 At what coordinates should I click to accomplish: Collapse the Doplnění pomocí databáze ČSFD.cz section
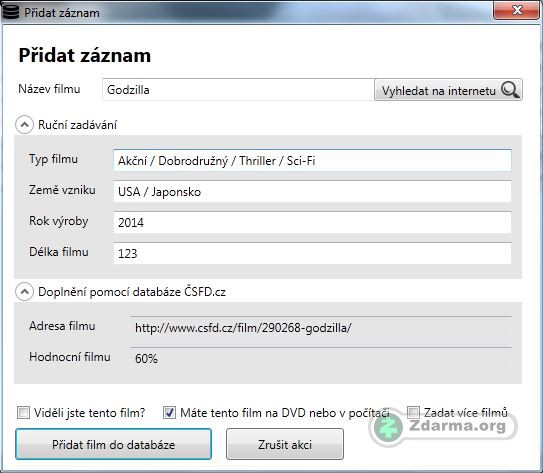pyautogui.click(x=24, y=292)
